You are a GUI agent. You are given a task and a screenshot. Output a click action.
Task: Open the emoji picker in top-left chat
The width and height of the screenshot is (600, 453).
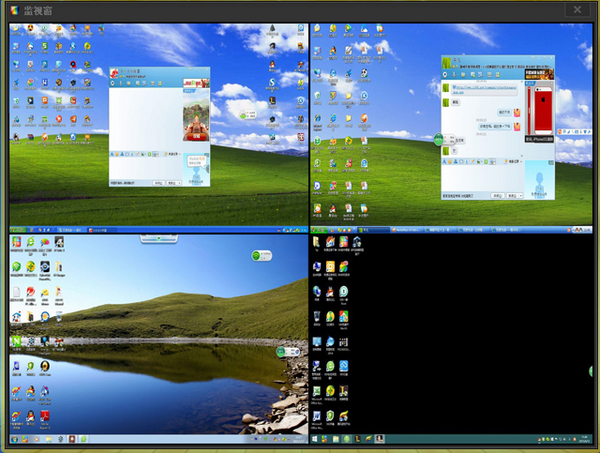[x=117, y=154]
